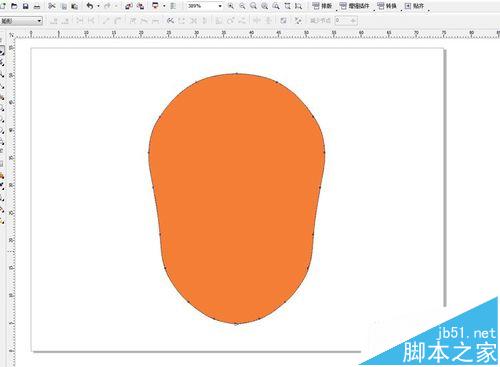500x367 pixels.
Task: Click Reflect Nodes Vertically icon
Action: pos(268,21)
